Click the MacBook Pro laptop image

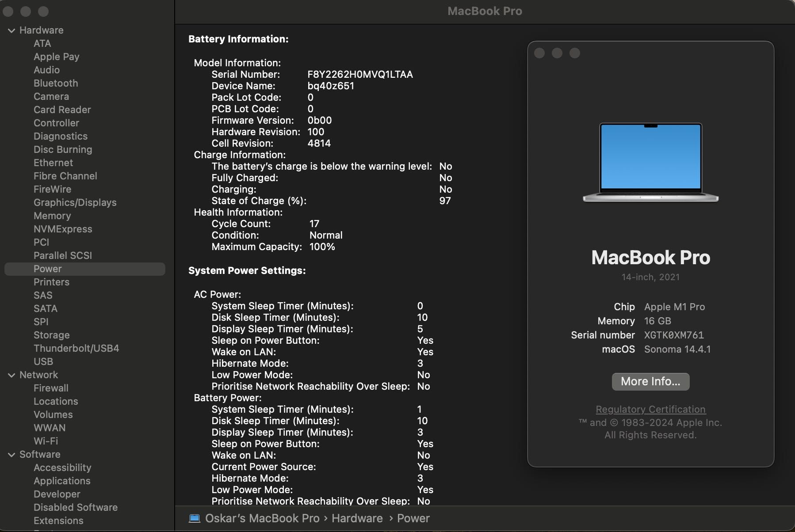(x=650, y=162)
